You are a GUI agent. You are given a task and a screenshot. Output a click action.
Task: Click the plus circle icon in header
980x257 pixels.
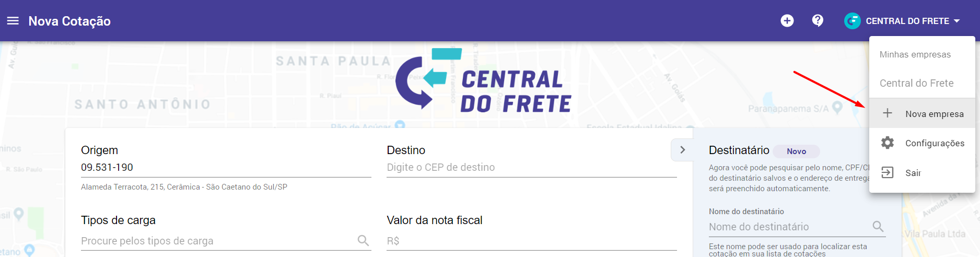click(x=787, y=21)
